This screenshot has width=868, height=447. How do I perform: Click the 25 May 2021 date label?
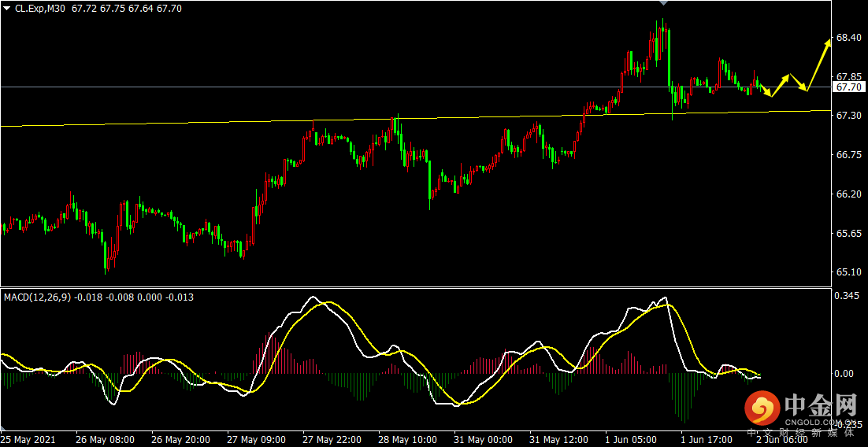click(x=27, y=440)
